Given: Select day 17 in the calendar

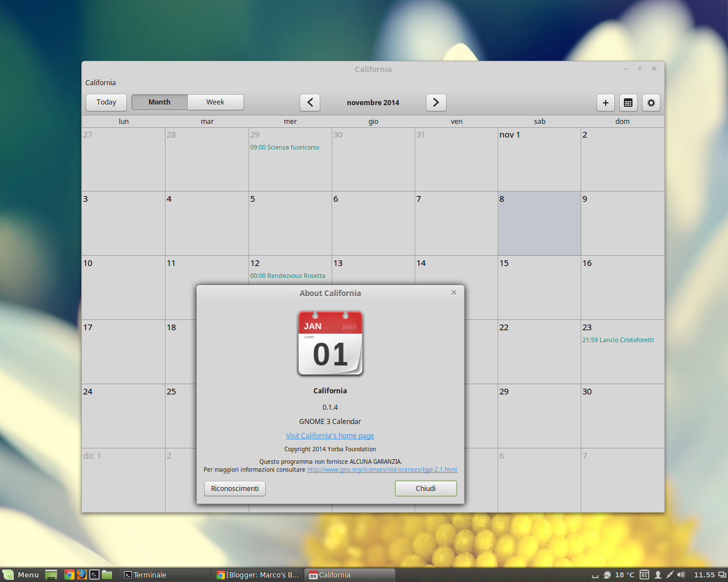Looking at the screenshot, I should pyautogui.click(x=123, y=352).
